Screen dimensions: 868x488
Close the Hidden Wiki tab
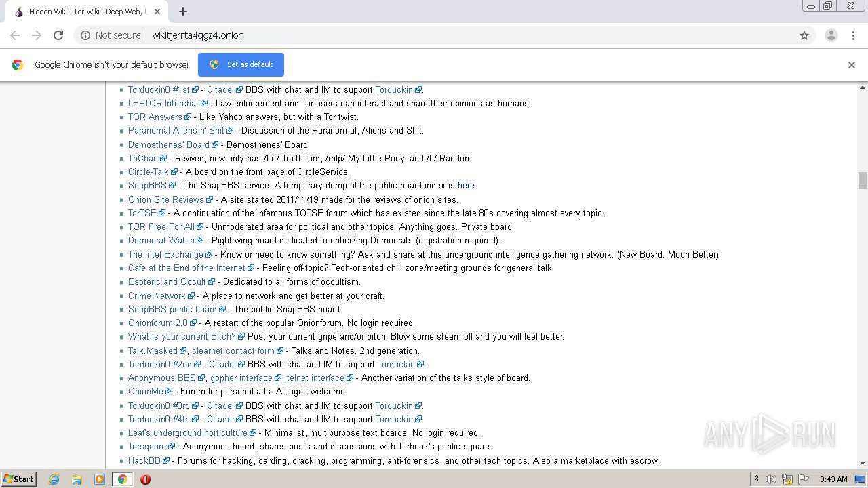point(157,12)
